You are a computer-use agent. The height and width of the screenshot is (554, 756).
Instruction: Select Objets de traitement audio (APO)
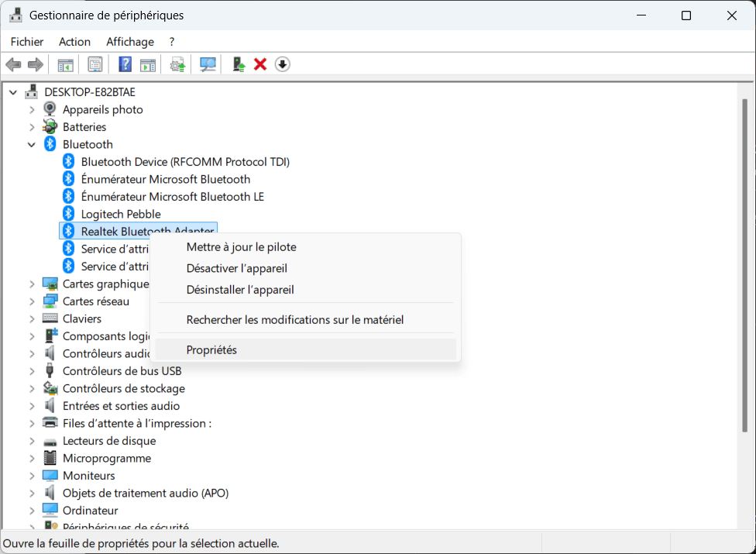146,493
